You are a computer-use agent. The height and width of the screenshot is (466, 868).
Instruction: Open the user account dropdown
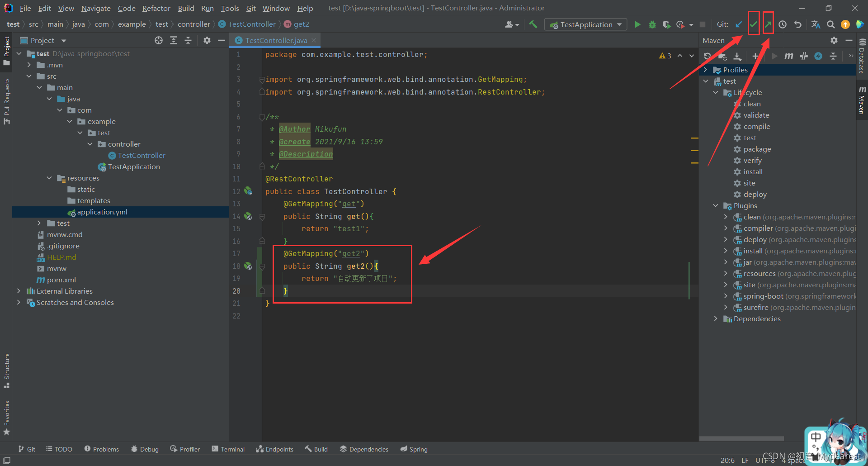[x=512, y=24]
